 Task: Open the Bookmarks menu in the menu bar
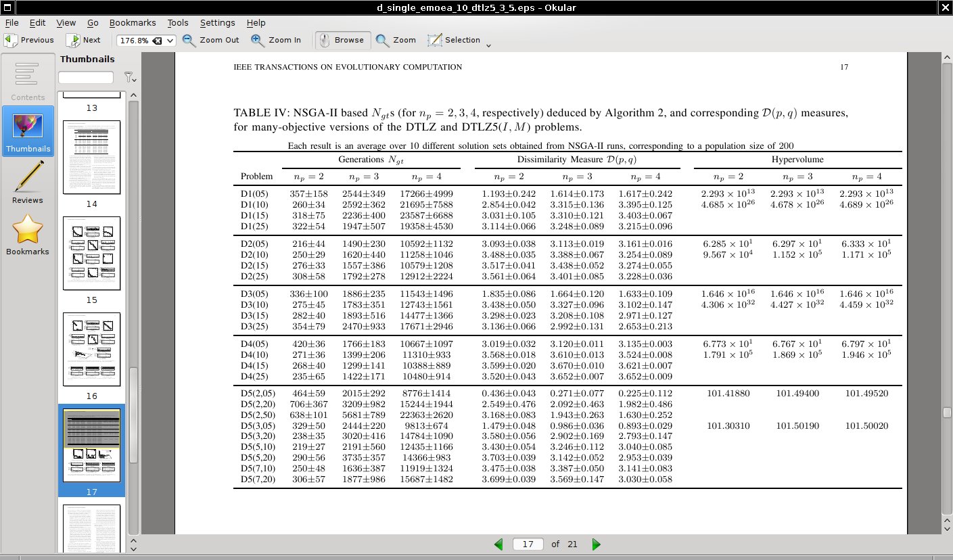point(132,23)
